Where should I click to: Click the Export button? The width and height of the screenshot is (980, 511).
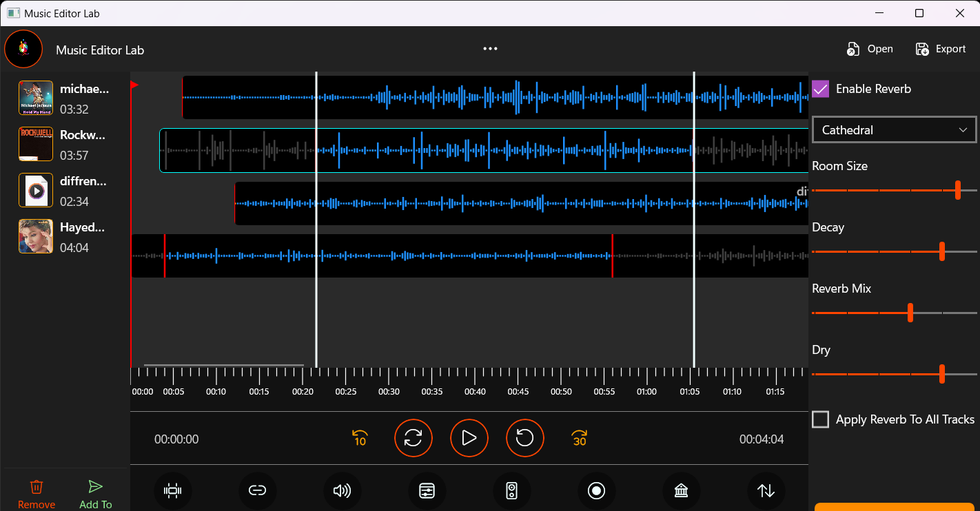click(x=941, y=48)
